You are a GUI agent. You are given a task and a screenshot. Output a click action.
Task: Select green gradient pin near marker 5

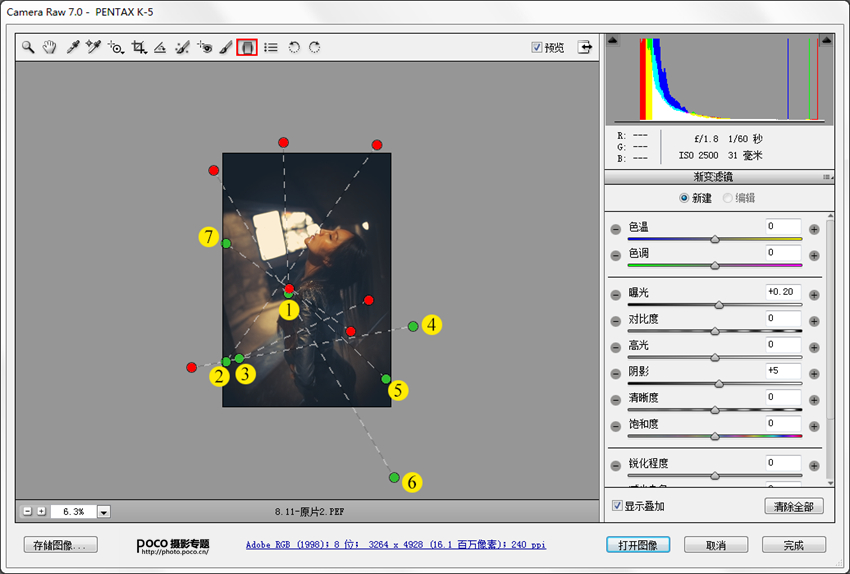click(x=386, y=379)
